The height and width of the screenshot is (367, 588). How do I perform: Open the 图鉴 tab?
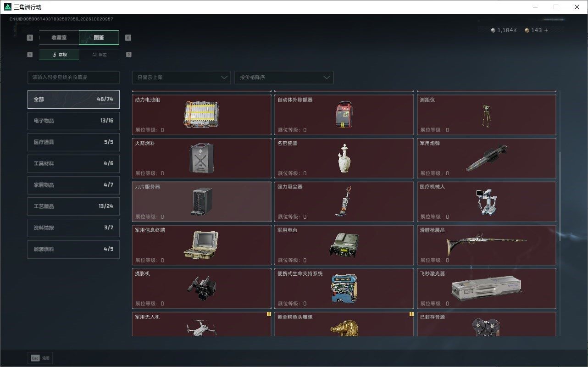click(99, 38)
